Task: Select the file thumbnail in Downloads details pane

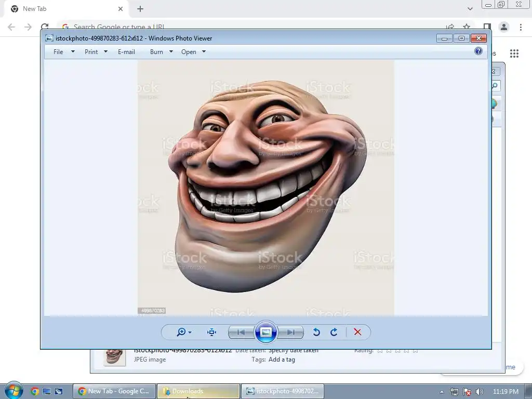Action: click(114, 357)
